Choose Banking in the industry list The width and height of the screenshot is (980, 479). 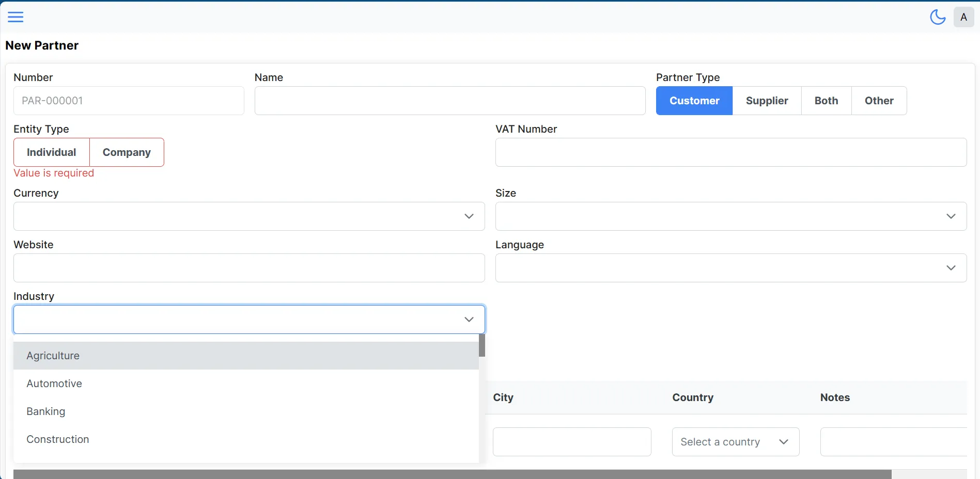46,411
